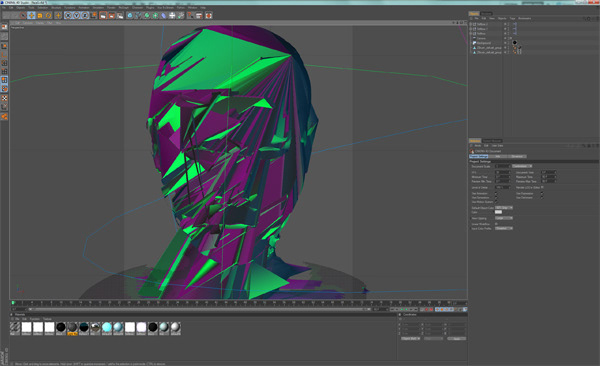Select the Background object
600x366 pixels.
coord(483,43)
